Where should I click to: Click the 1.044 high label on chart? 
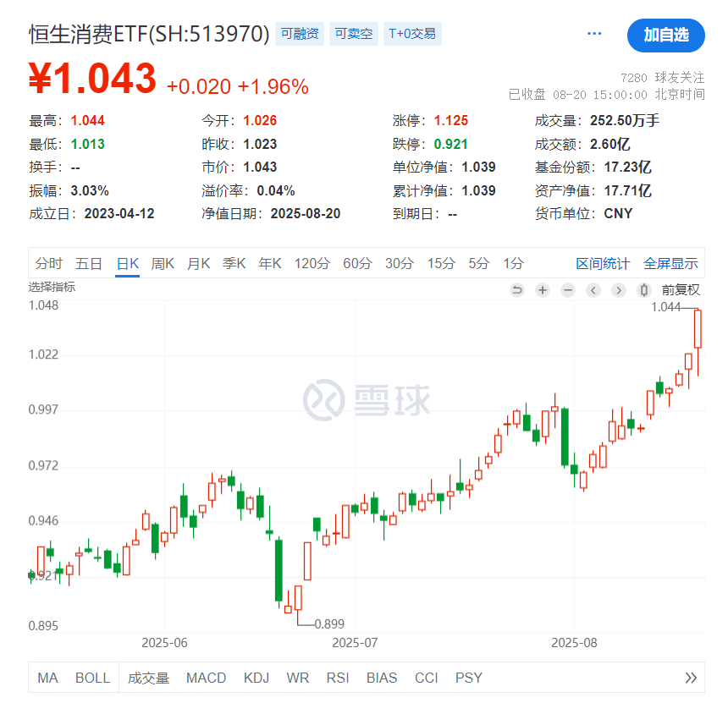666,307
